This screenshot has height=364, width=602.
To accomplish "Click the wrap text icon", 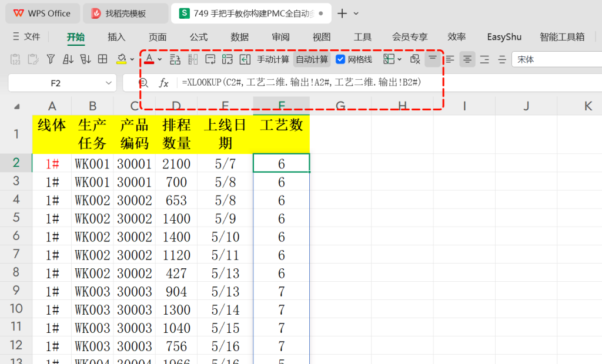I will pos(210,59).
